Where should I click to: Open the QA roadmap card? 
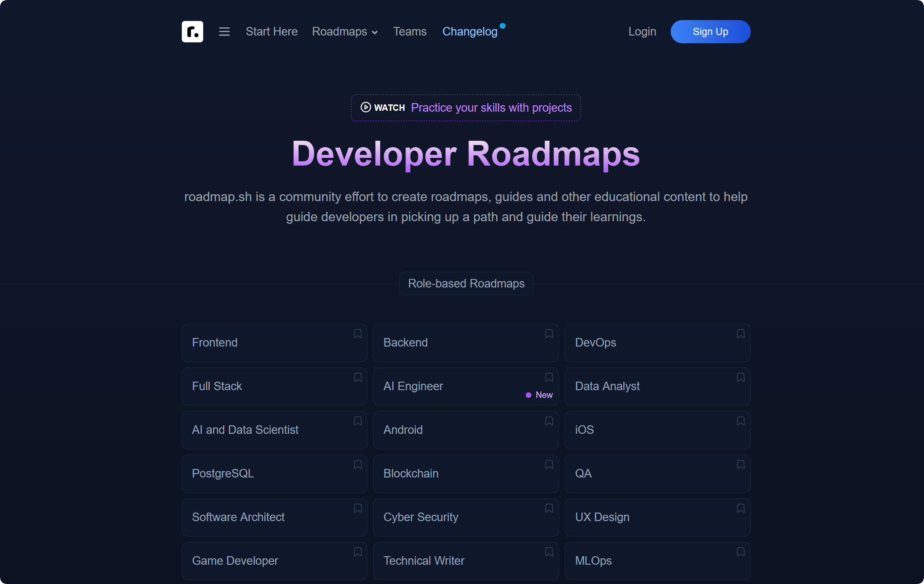point(657,474)
